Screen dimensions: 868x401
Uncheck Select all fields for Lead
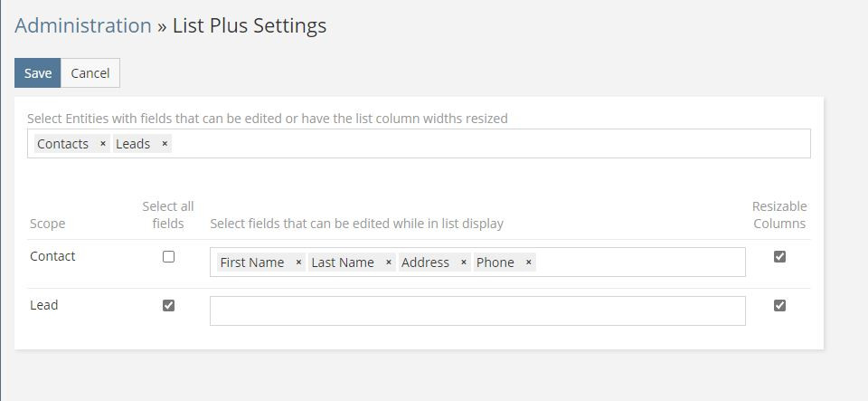(168, 306)
